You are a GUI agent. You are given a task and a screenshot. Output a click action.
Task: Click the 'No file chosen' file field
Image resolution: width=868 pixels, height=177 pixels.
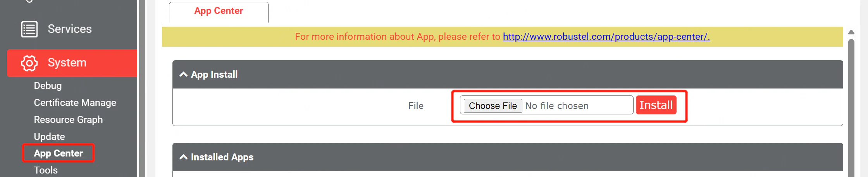[x=556, y=106]
